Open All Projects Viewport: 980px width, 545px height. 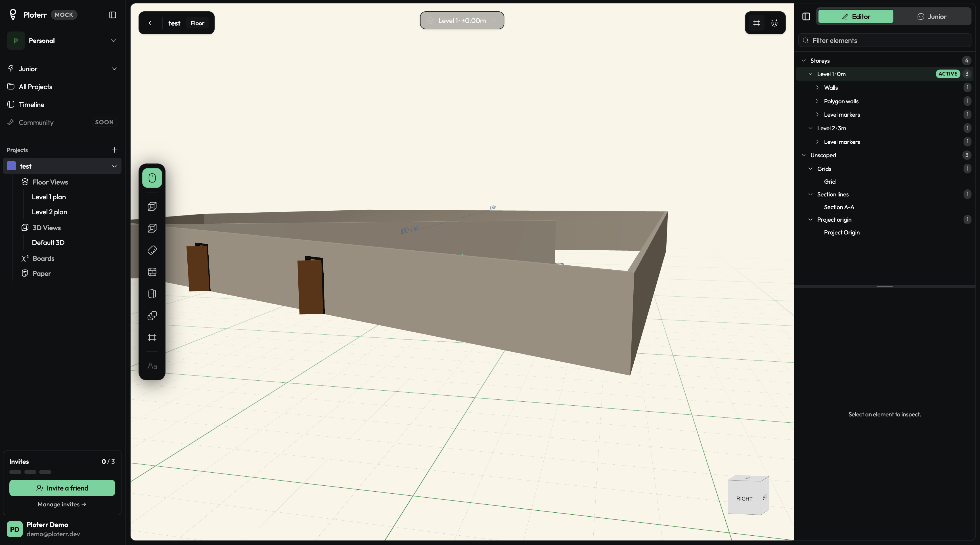click(x=35, y=87)
